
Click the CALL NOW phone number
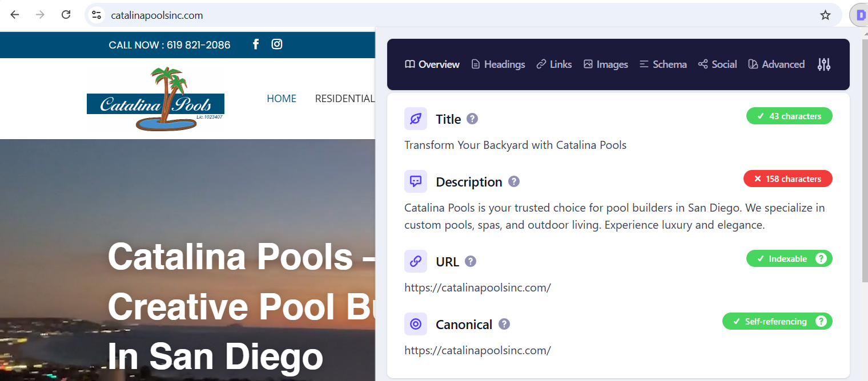(x=170, y=45)
